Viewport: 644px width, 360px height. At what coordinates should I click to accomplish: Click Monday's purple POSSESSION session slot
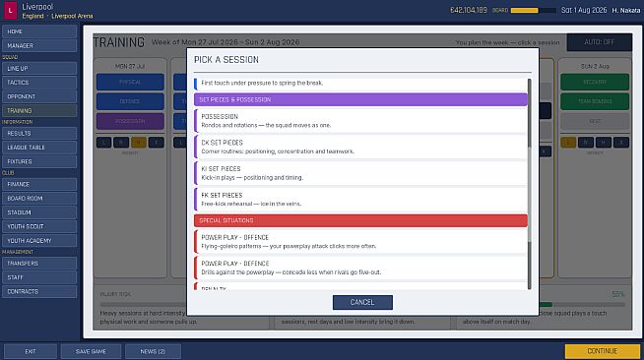130,121
